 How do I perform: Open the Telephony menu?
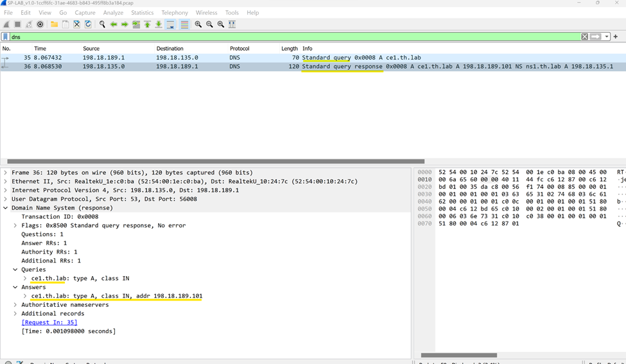pos(175,13)
